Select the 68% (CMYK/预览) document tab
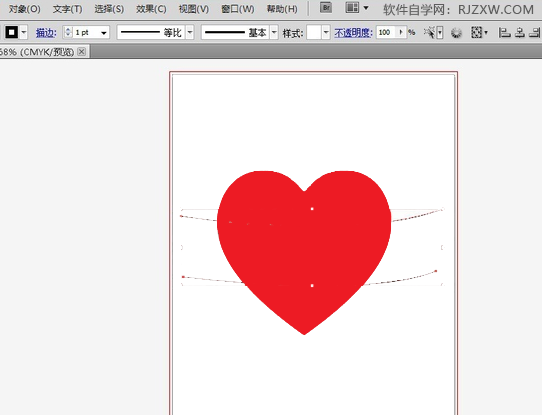The height and width of the screenshot is (415, 542). point(37,52)
